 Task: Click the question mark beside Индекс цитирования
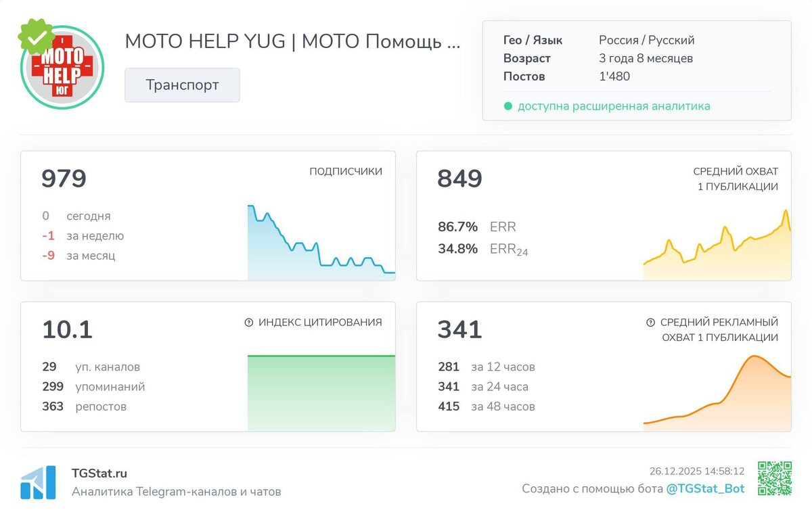point(248,323)
